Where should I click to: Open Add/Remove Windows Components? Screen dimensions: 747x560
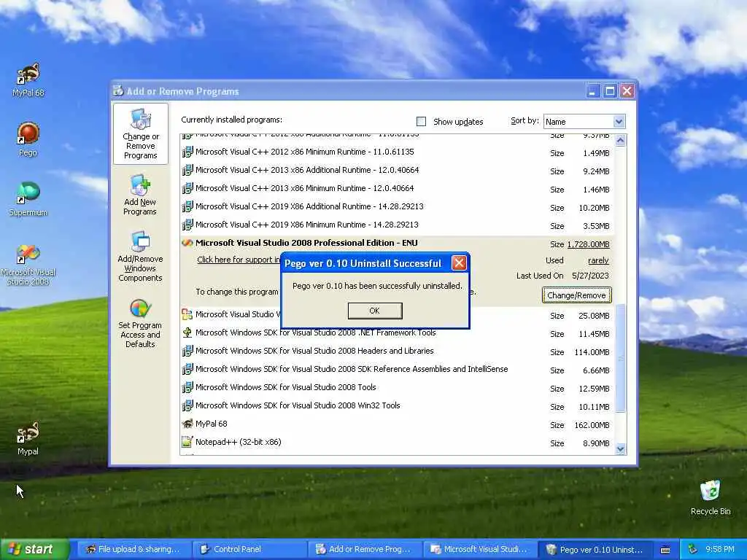pos(140,256)
